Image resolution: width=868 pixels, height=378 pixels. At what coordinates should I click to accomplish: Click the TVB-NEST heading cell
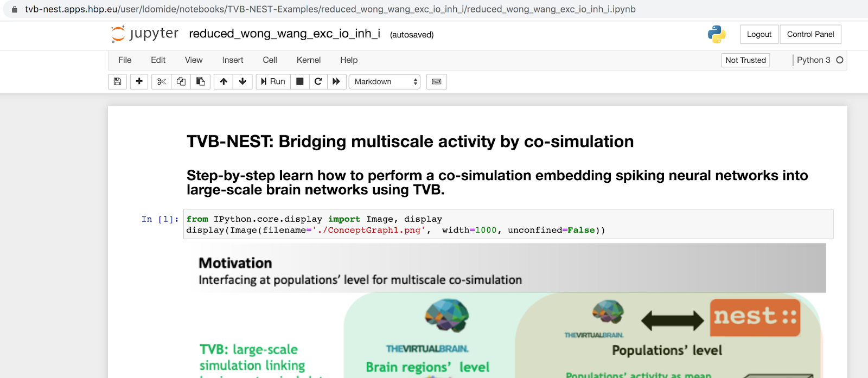[x=410, y=142]
